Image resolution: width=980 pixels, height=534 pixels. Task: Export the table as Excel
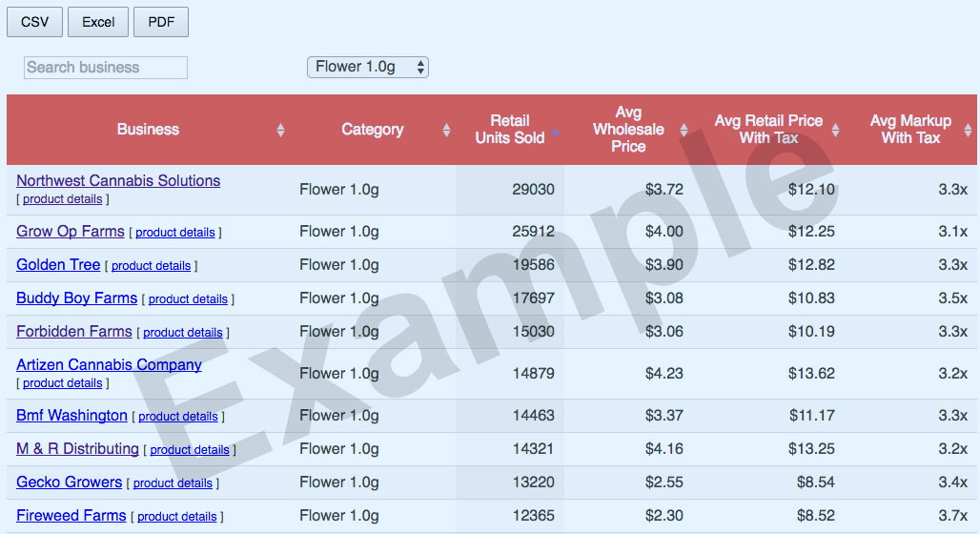point(98,22)
